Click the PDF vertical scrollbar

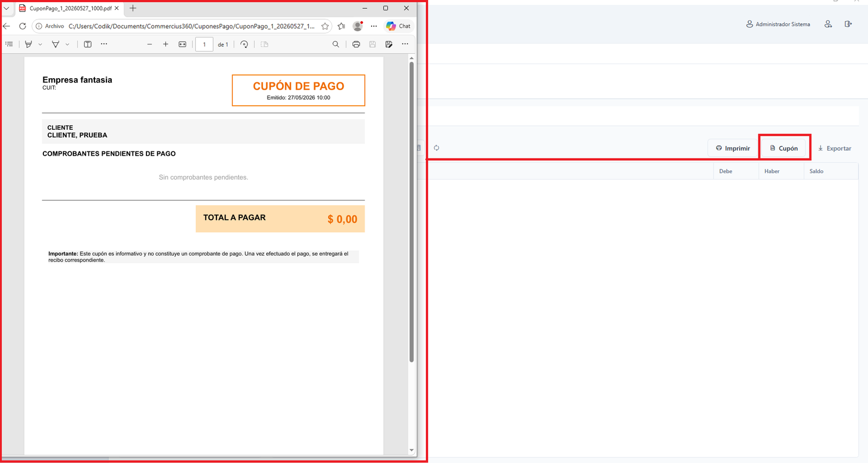[x=412, y=212]
